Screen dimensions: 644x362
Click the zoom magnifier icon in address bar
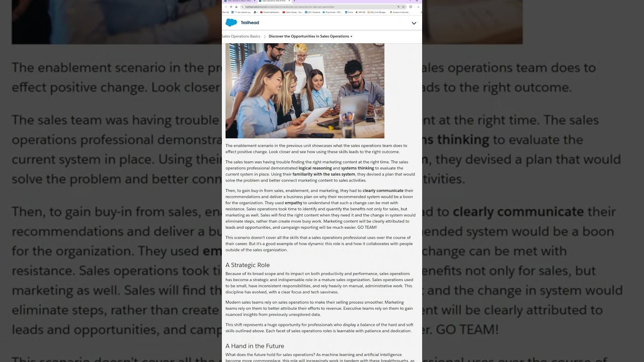pyautogui.click(x=398, y=7)
